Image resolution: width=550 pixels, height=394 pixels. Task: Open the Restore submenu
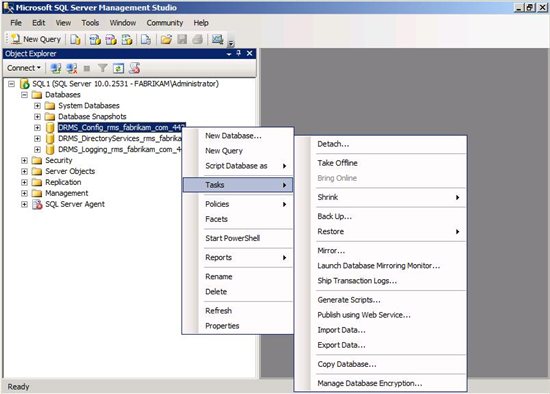(380, 232)
